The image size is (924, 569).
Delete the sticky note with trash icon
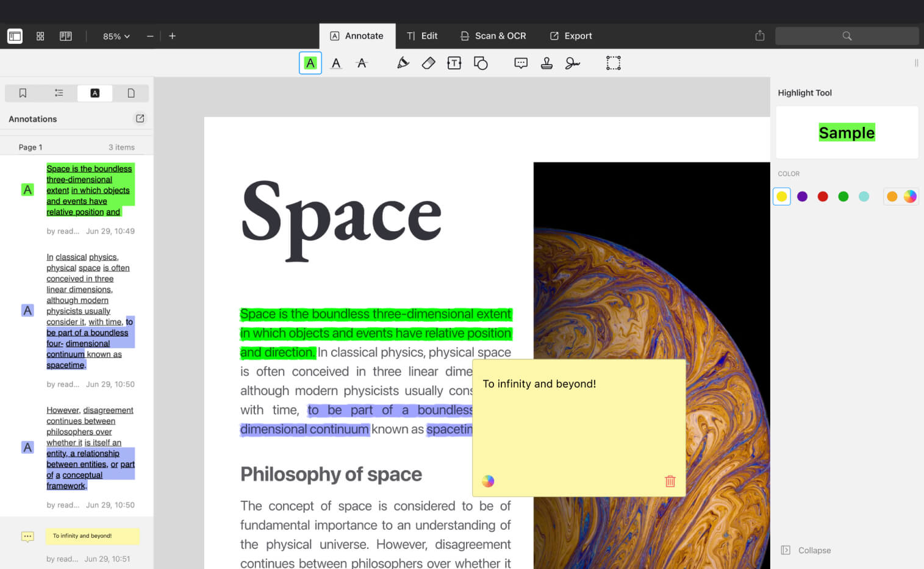click(670, 481)
